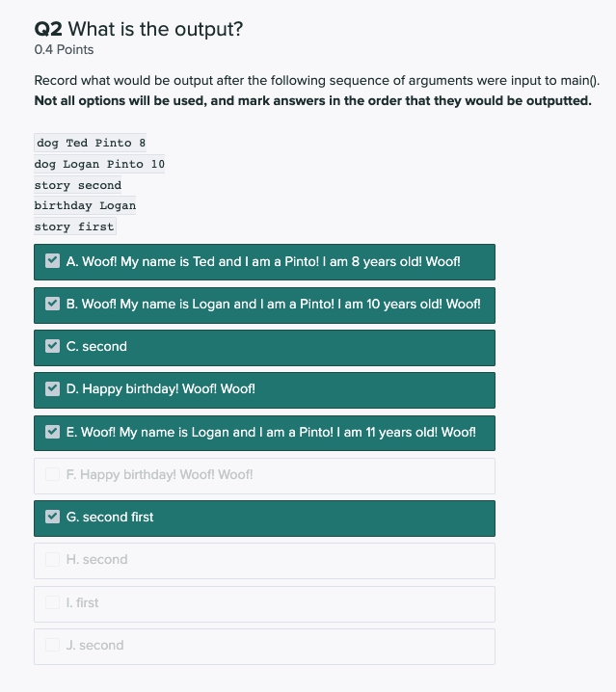Click the 'dog Ted Pinto 8' code line
The image size is (616, 692).
[91, 143]
